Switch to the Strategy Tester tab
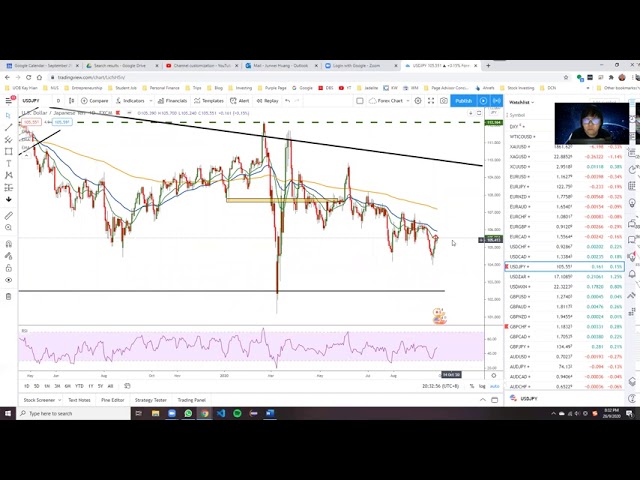This screenshot has height=480, width=640. click(x=151, y=400)
